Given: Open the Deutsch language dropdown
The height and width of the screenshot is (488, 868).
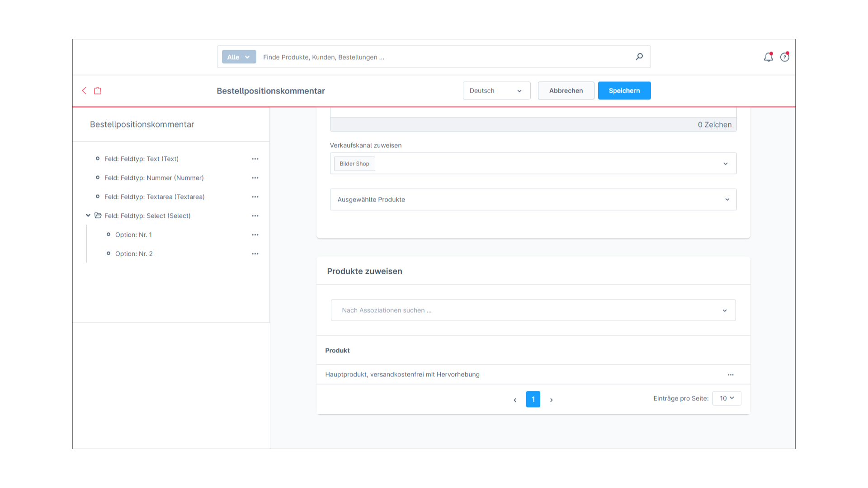Looking at the screenshot, I should click(496, 91).
